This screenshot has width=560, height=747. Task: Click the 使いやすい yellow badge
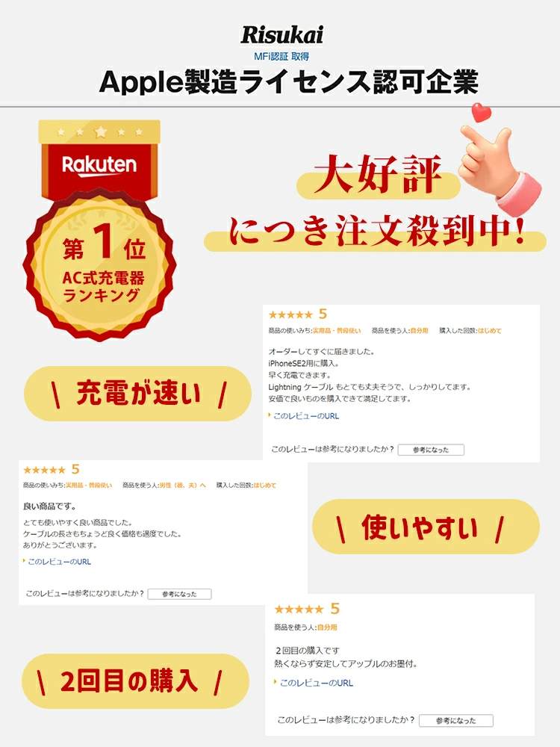(x=426, y=527)
